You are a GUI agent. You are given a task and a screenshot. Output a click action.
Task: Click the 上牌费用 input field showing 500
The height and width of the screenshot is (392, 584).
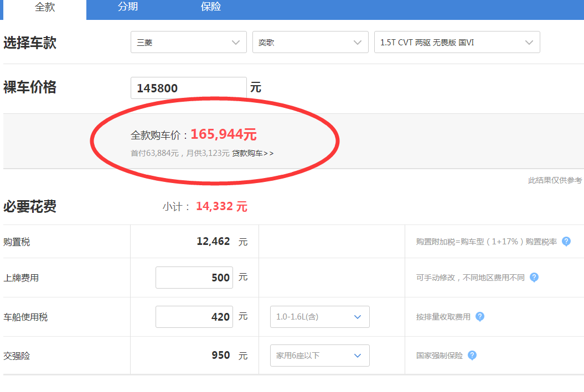[x=194, y=278]
